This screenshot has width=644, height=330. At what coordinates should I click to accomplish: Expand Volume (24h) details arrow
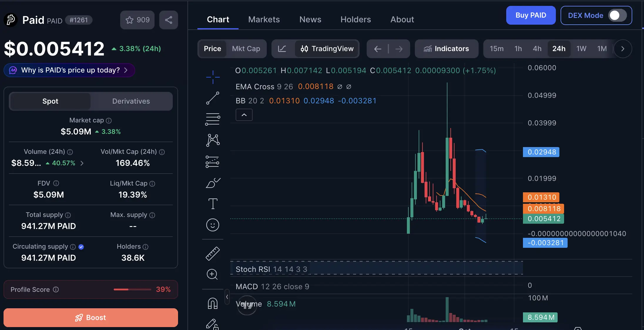(82, 163)
